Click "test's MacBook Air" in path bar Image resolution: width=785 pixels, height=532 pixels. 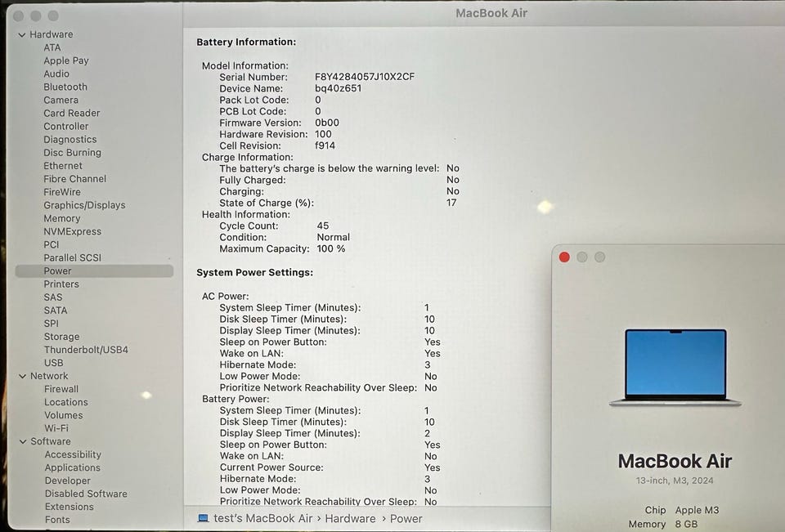(x=262, y=518)
